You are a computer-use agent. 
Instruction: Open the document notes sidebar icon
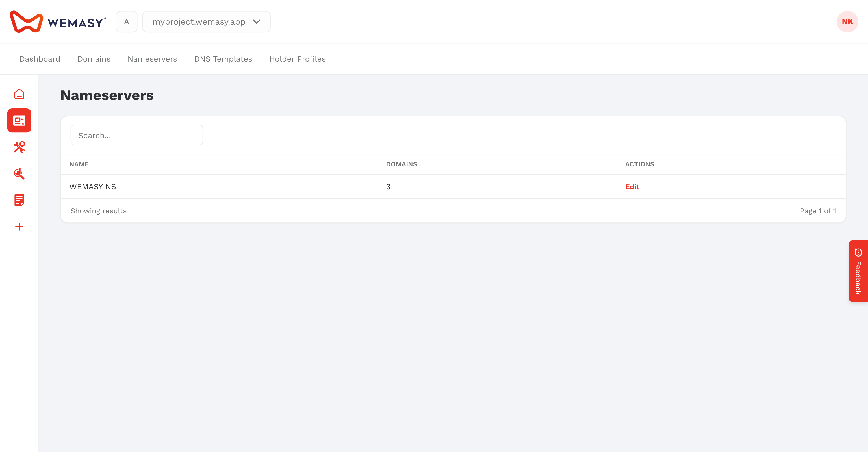19,200
